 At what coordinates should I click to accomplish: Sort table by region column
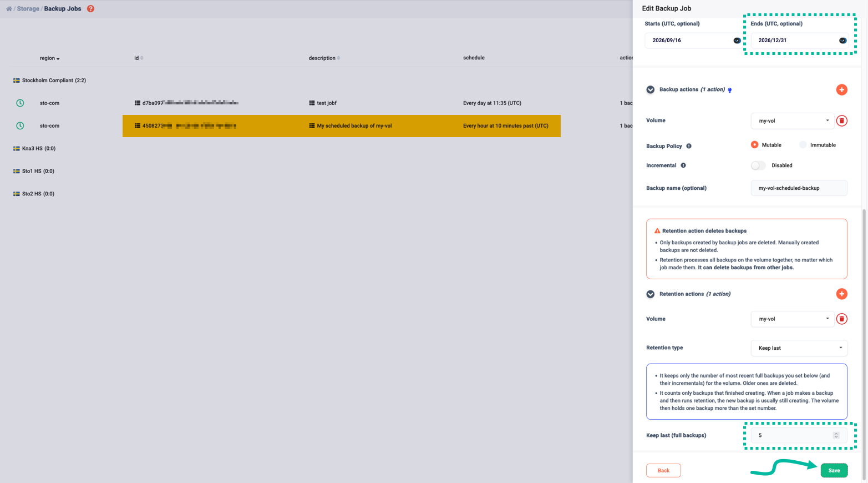[x=49, y=58]
